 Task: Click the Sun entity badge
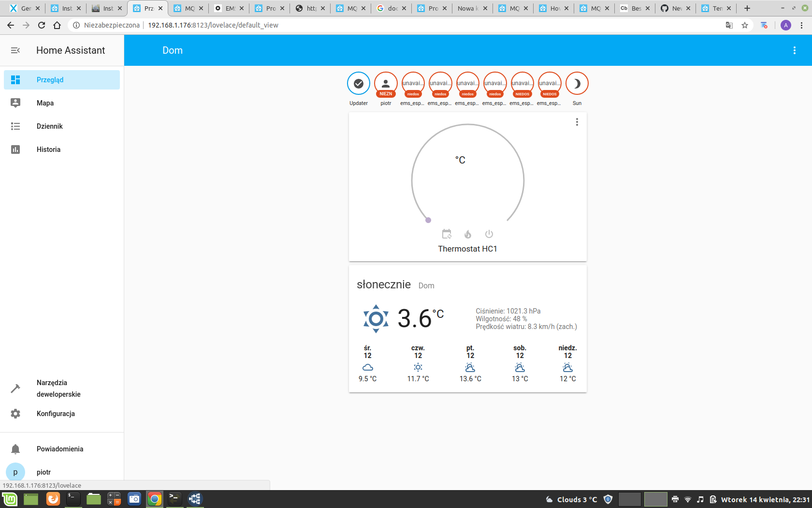click(577, 83)
